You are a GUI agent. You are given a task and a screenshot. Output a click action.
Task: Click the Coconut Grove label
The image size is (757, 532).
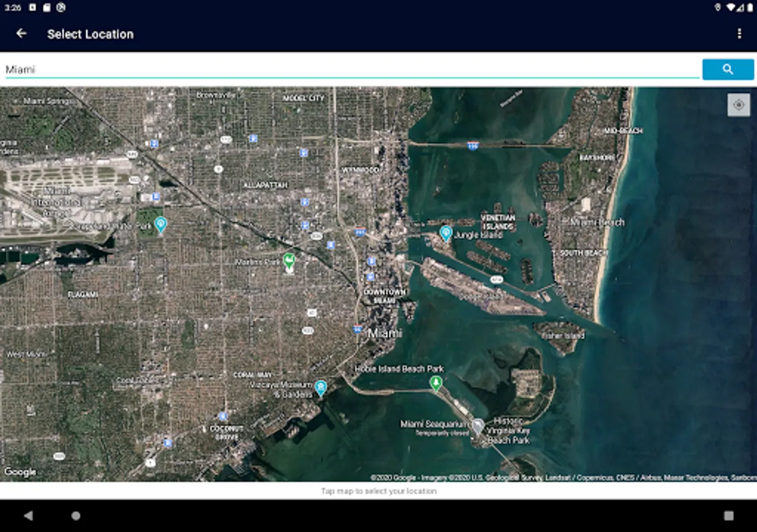pos(227,433)
